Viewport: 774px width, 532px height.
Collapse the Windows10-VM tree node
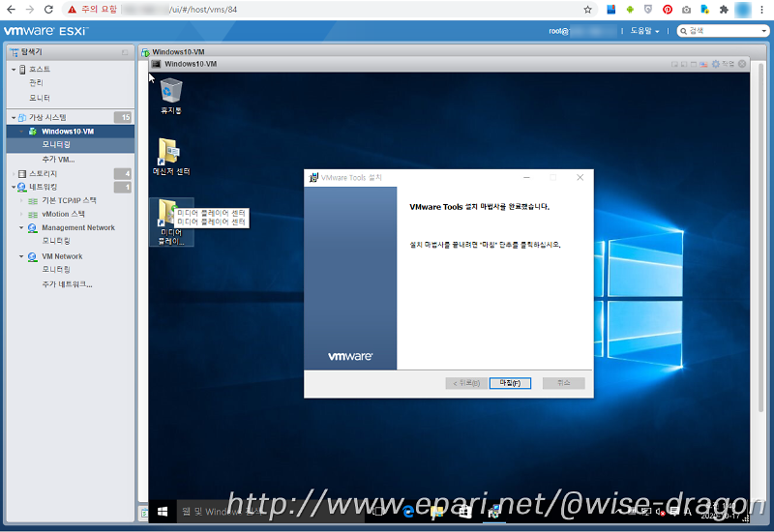21,132
